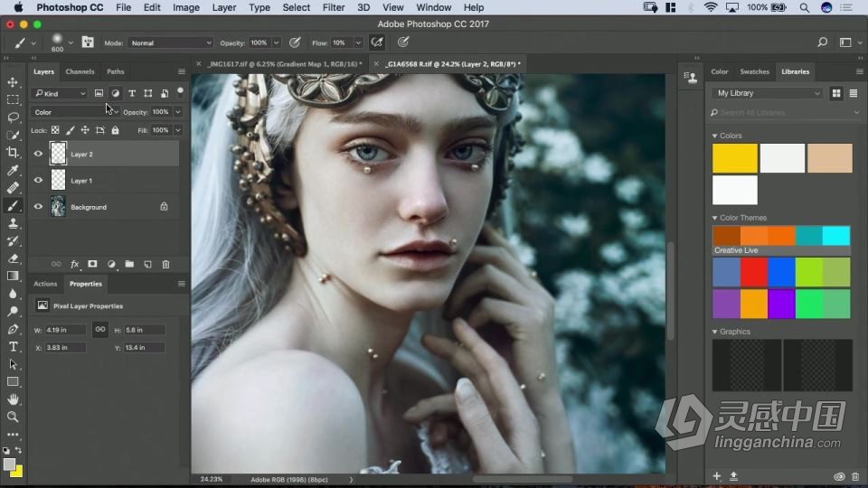Open the brush Mode dropdown
The image size is (868, 488).
click(170, 42)
